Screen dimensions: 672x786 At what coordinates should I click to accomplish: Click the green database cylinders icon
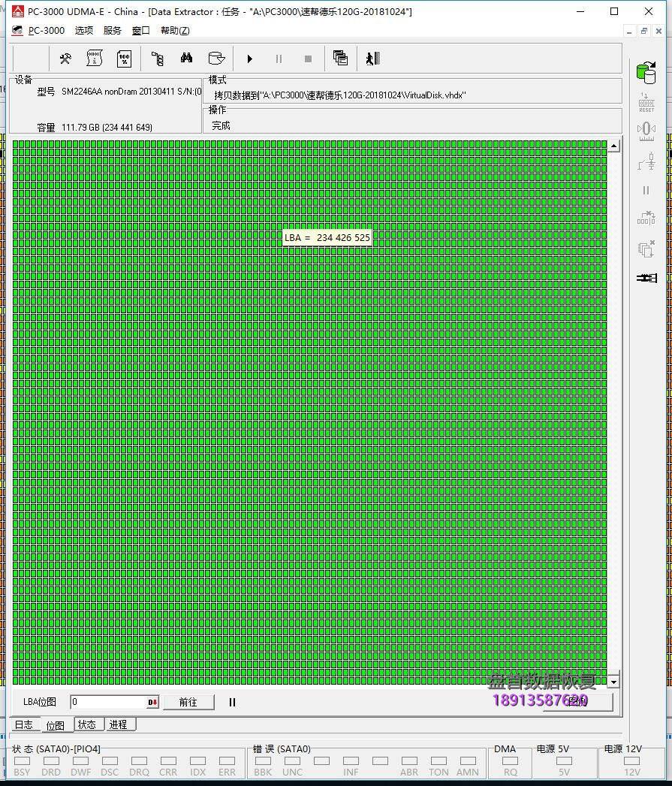(x=646, y=73)
